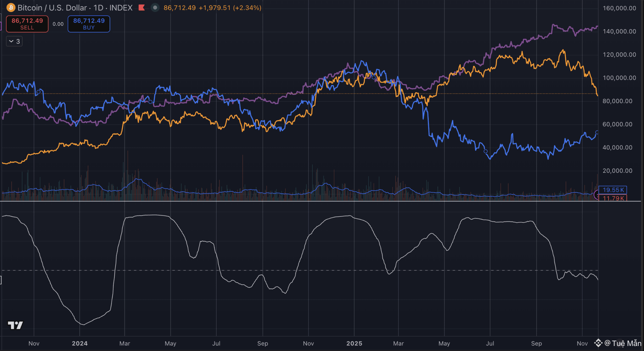
Task: Click the 2024 label on the time axis
Action: click(80, 343)
